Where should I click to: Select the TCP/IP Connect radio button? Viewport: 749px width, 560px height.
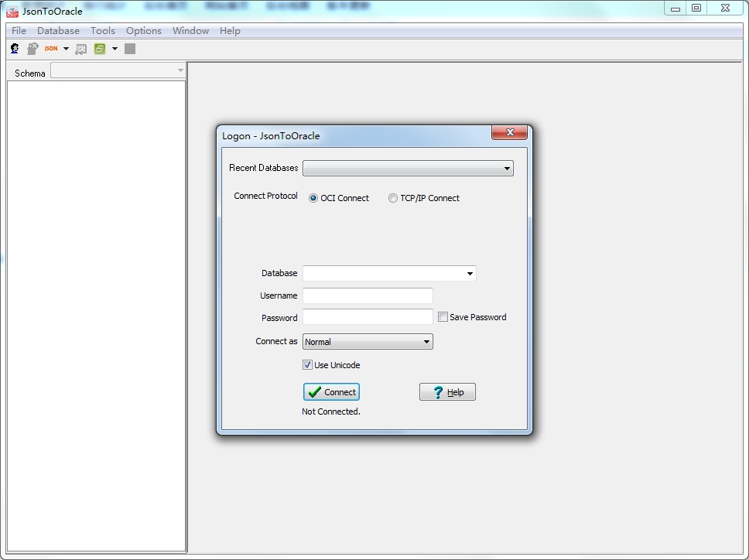[x=392, y=198]
